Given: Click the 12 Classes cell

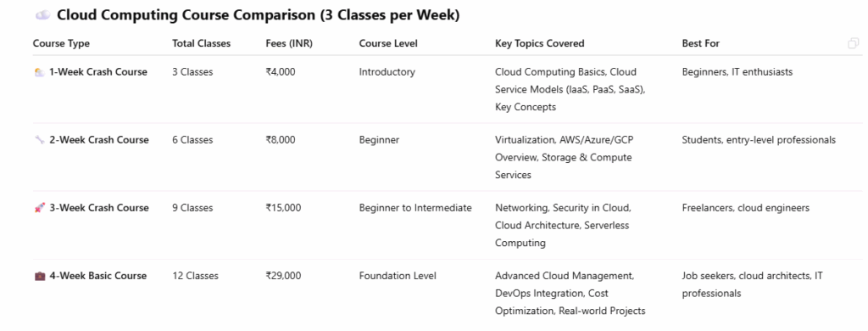Looking at the screenshot, I should coord(196,276).
